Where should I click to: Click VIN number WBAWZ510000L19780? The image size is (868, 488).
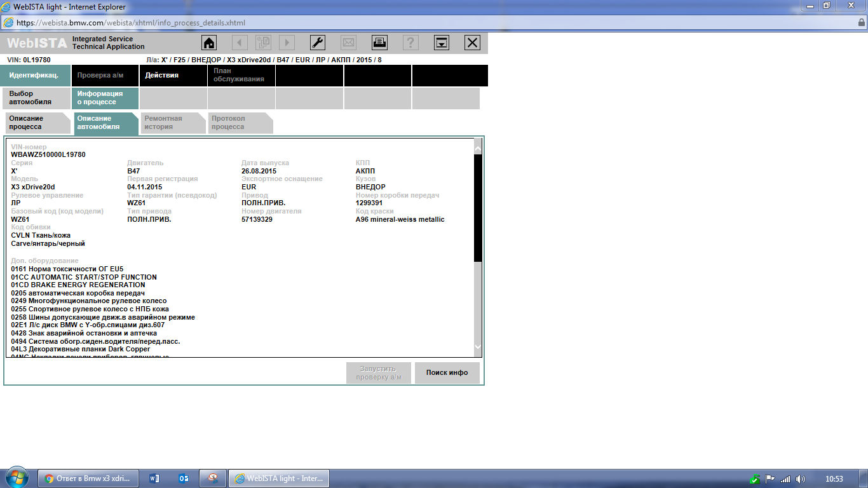48,154
